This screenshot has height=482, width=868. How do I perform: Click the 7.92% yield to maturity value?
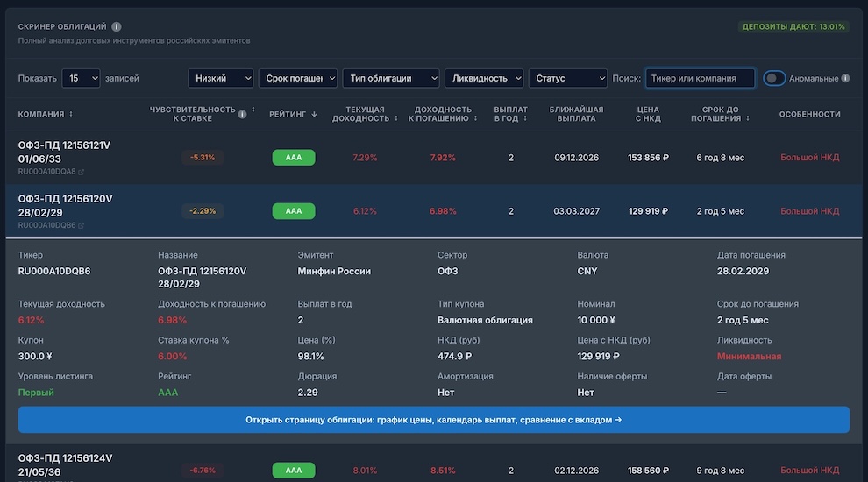(443, 158)
